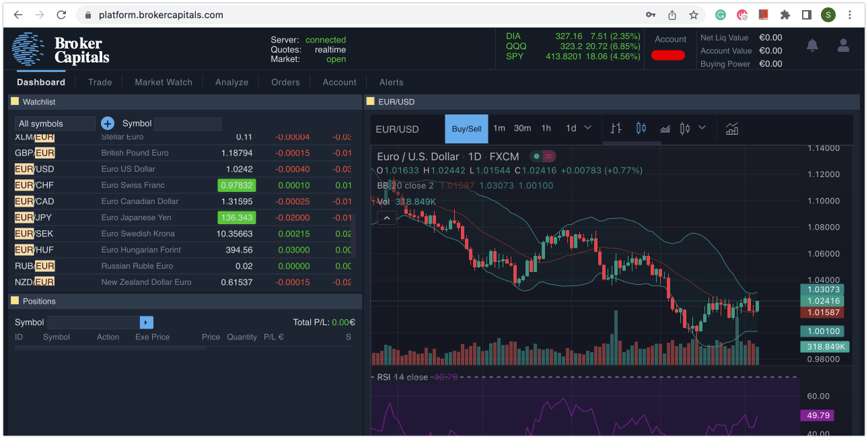Viewport: 868px width, 439px height.
Task: Open the chart indicators icon
Action: pos(732,128)
